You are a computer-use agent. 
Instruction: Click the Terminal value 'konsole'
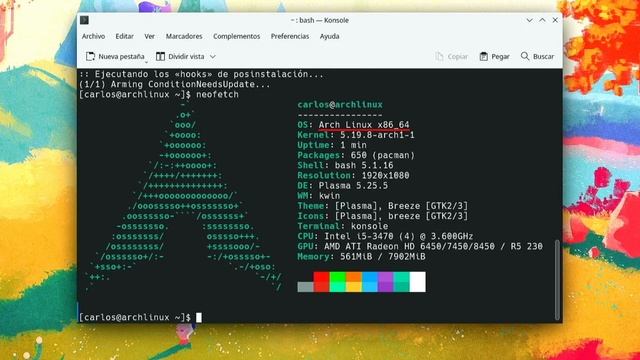pos(369,226)
